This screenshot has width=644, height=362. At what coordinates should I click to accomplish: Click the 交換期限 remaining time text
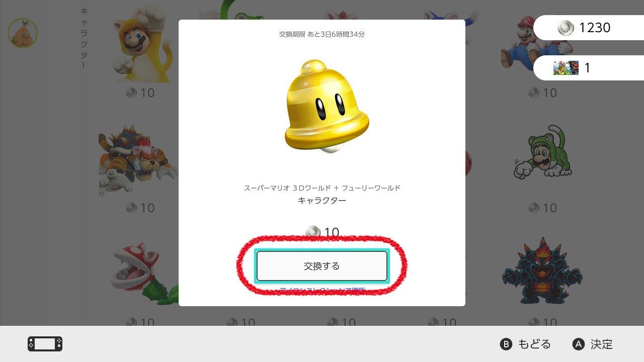(322, 34)
